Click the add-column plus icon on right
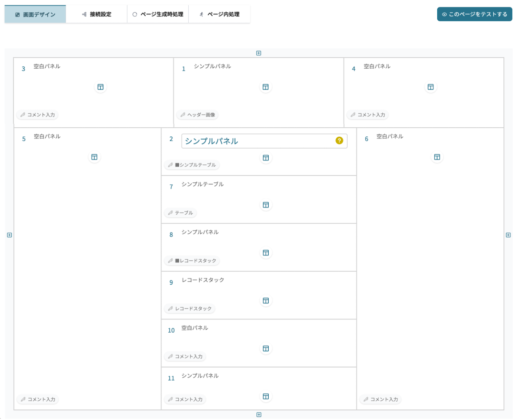This screenshot has width=516, height=420. tap(508, 235)
